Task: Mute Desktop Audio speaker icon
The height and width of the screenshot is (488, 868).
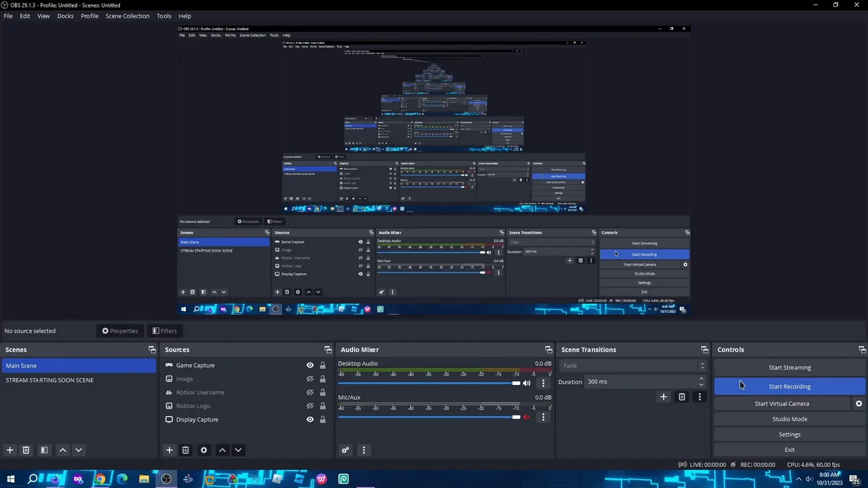Action: (x=526, y=384)
